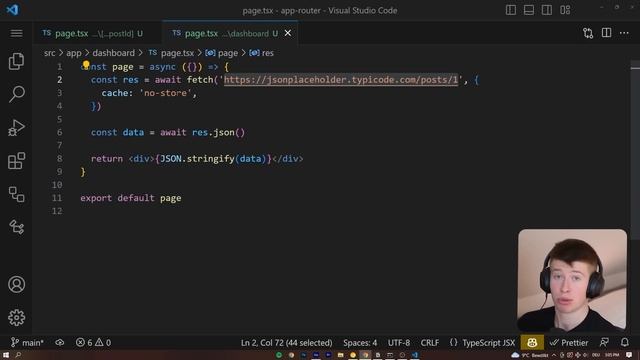This screenshot has width=640, height=360.
Task: Click the weather widget in system tray
Action: point(530,355)
